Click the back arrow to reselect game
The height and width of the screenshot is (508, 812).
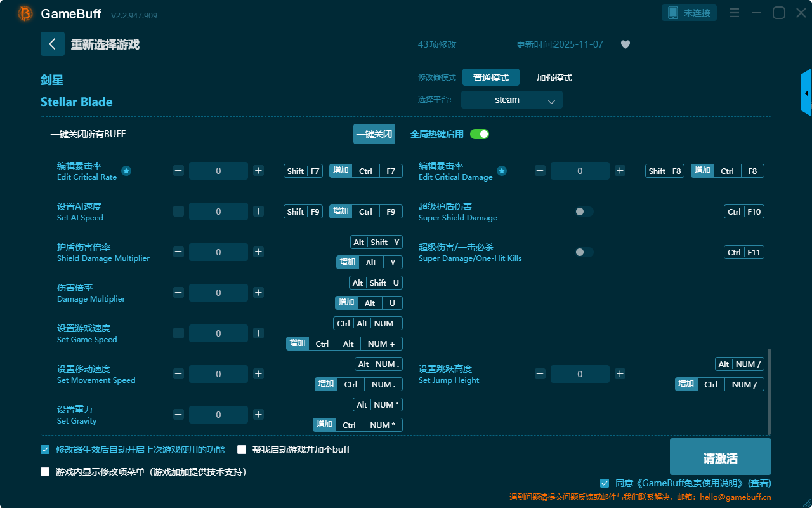(x=53, y=44)
